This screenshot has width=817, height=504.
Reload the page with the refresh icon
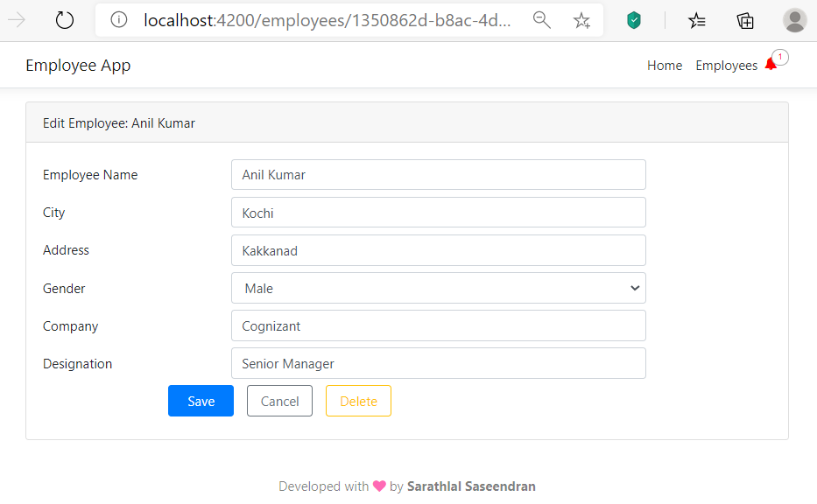tap(64, 19)
